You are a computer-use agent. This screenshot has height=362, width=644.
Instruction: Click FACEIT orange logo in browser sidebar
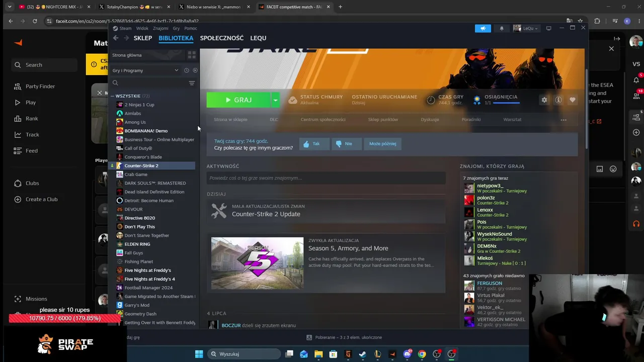[x=19, y=43]
